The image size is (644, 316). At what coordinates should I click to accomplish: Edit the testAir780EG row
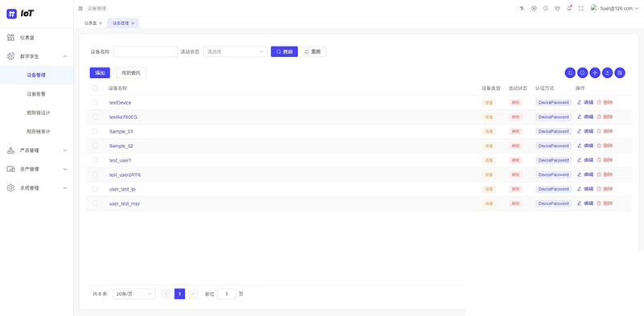coord(585,117)
